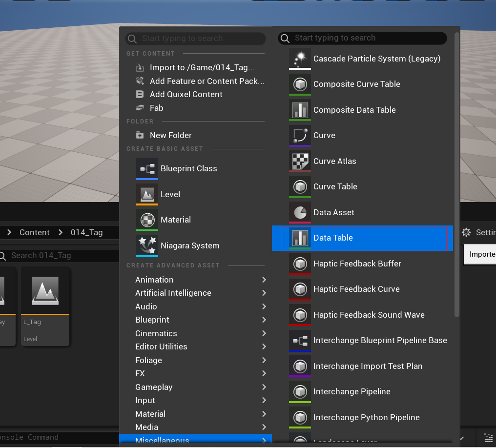This screenshot has width=496, height=448.
Task: Choose the Interchange Python Pipeline icon
Action: click(x=300, y=417)
